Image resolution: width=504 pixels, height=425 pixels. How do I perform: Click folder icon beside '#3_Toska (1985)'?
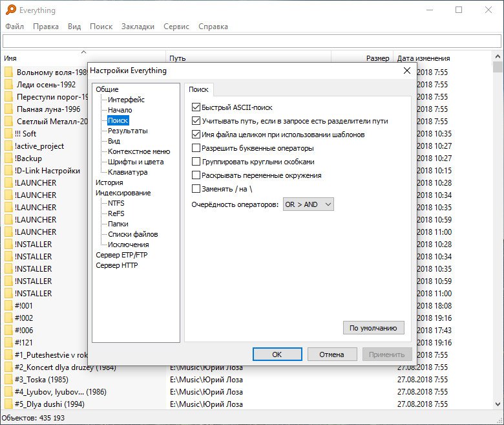click(x=8, y=380)
